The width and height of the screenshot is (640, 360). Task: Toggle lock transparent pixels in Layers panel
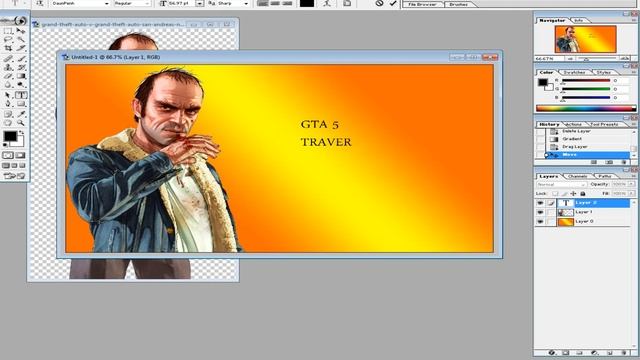tap(555, 193)
